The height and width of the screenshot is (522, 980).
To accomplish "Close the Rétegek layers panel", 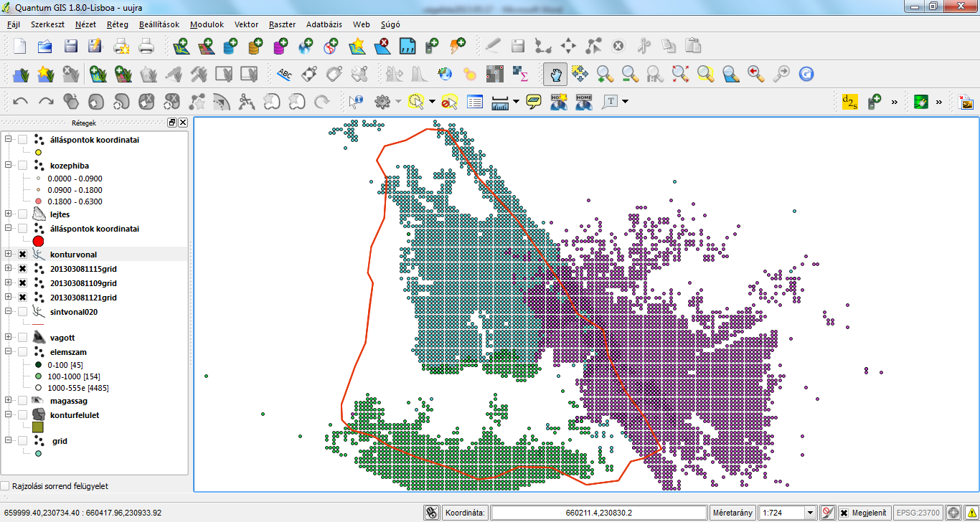I will click(183, 123).
